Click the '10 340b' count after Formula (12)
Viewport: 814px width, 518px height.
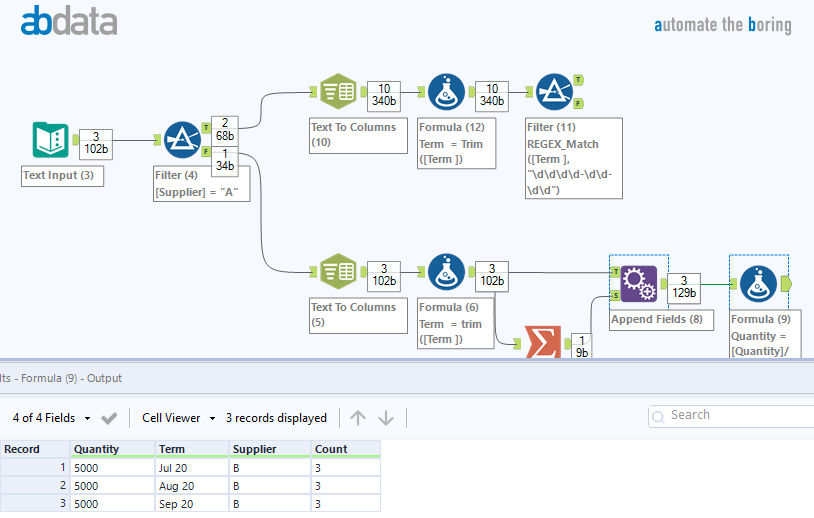point(492,96)
